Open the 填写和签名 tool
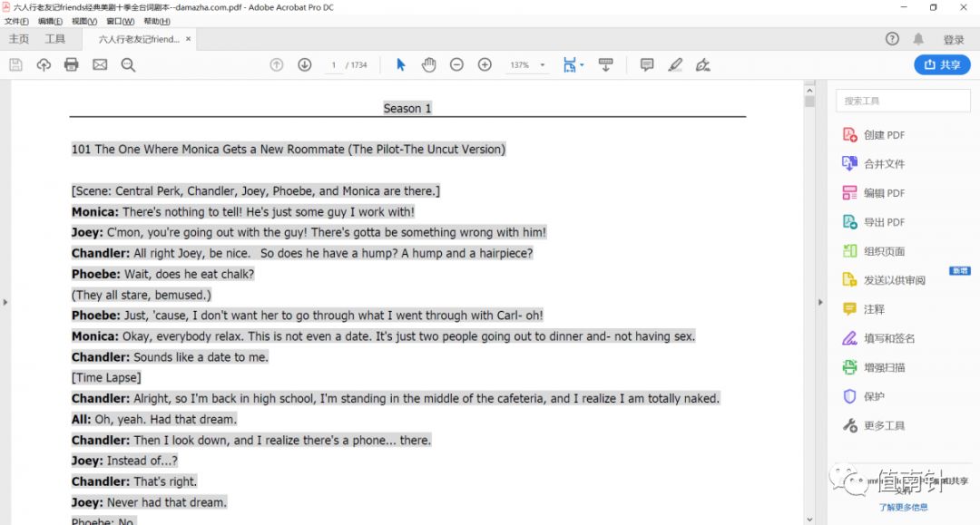 click(878, 338)
